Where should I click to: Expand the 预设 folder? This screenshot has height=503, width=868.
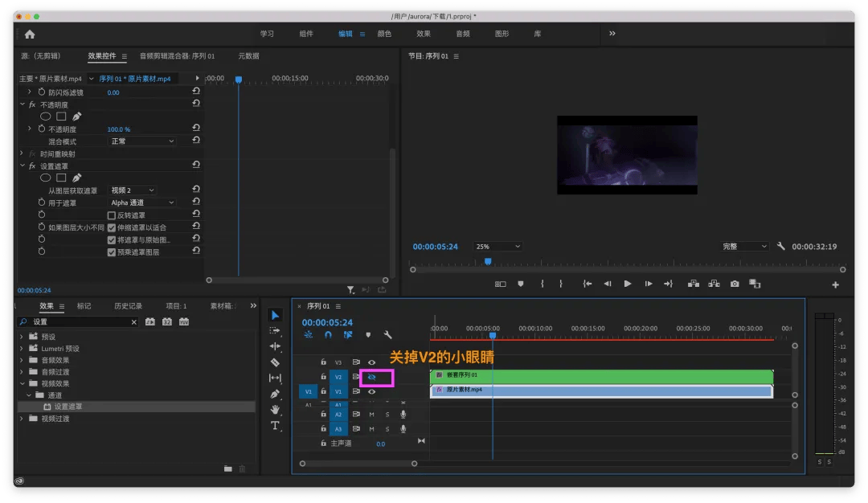22,337
